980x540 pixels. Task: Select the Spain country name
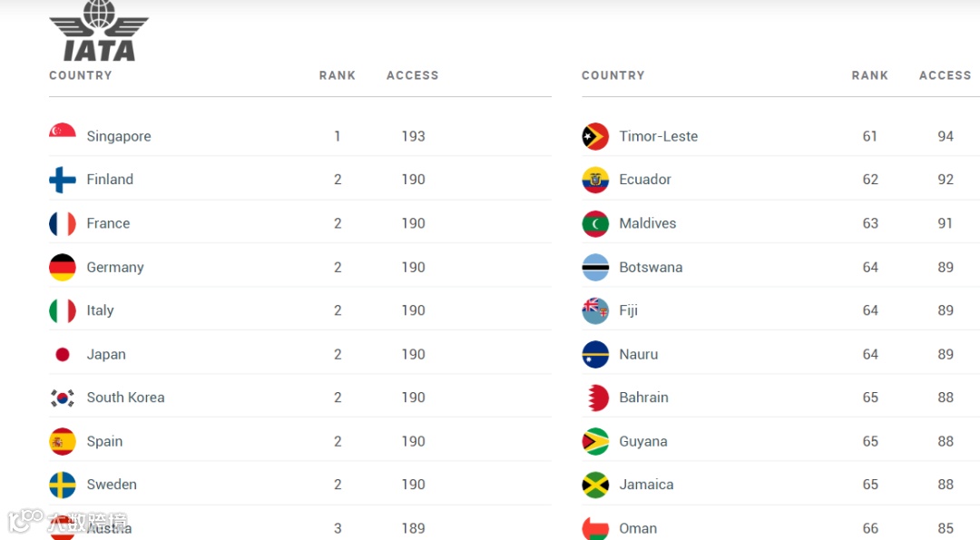point(104,441)
